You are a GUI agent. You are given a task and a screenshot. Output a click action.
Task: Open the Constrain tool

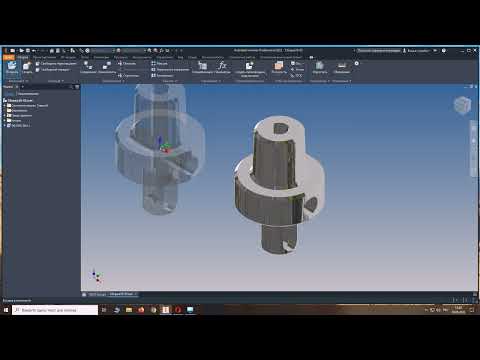pyautogui.click(x=107, y=67)
